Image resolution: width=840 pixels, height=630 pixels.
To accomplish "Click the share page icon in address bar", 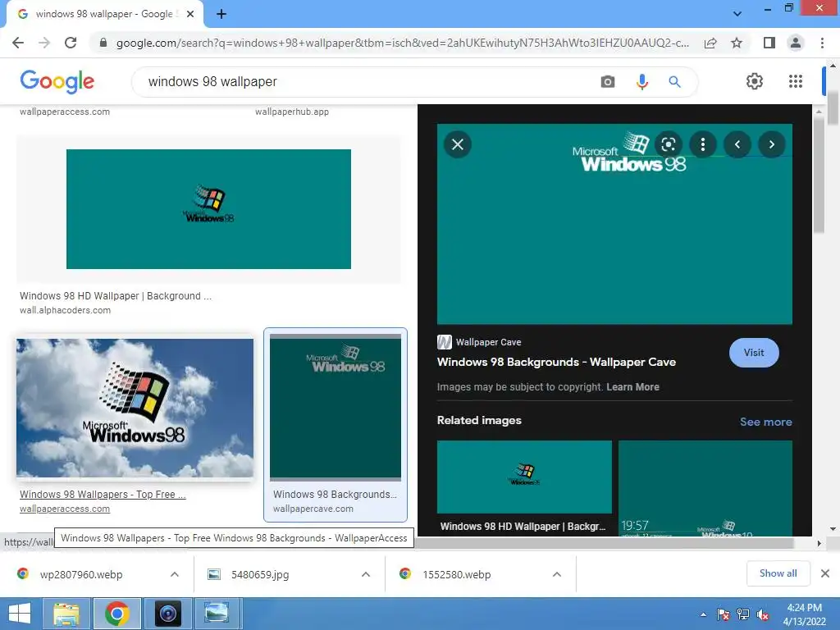I will 710,43.
